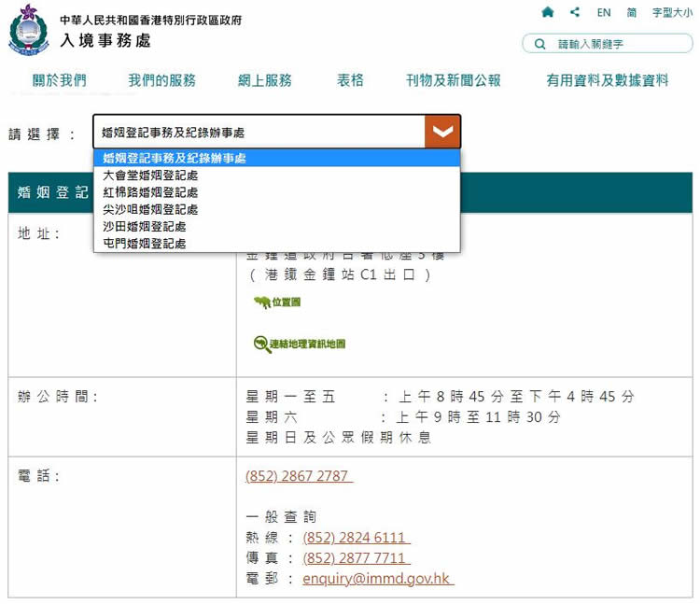Open the 網上服務 menu
This screenshot has height=604, width=700.
[265, 80]
